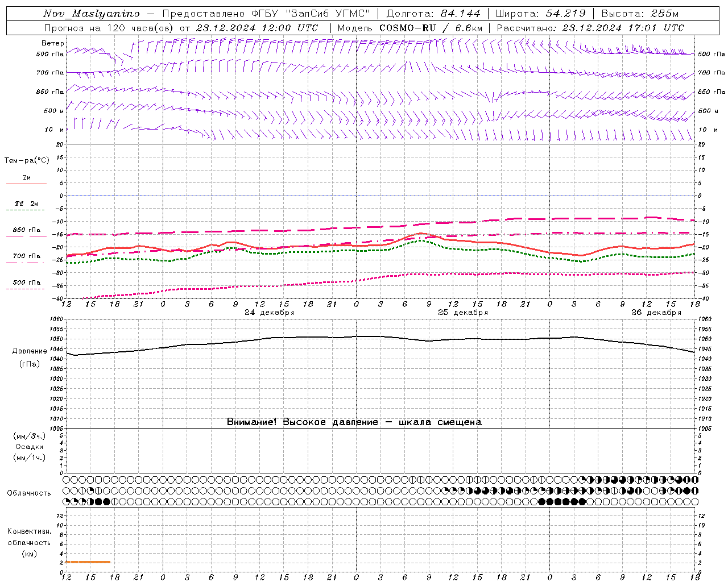Click the 26 декабря date label
This screenshot has width=728, height=582.
coord(656,313)
